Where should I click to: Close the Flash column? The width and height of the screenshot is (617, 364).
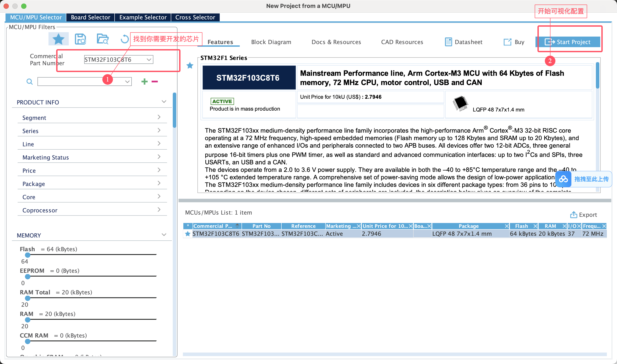pyautogui.click(x=535, y=226)
